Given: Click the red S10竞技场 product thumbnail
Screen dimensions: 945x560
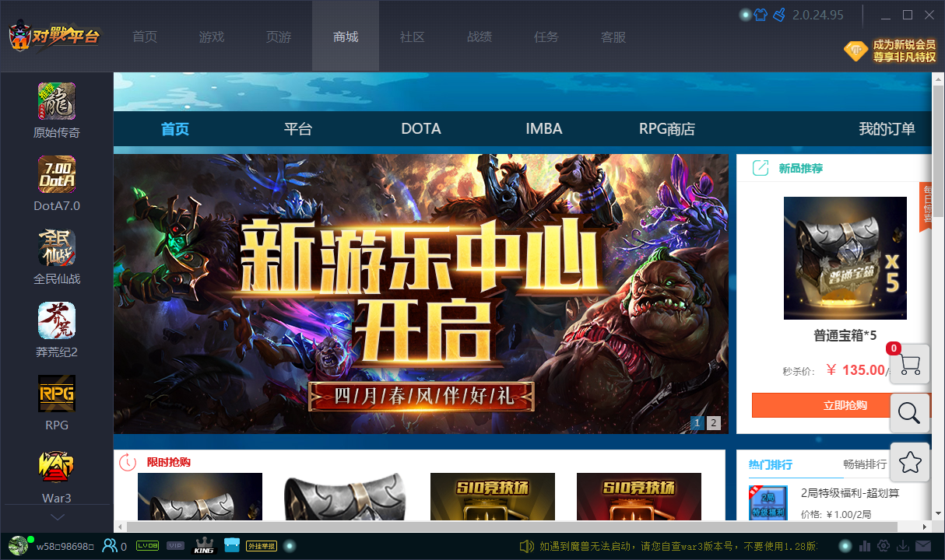Looking at the screenshot, I should (x=639, y=496).
